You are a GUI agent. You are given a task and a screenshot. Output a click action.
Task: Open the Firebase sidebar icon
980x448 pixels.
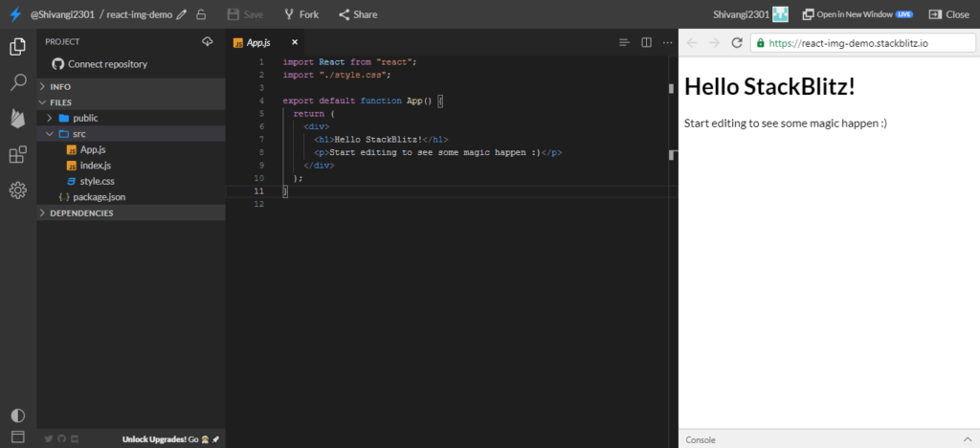[x=18, y=118]
